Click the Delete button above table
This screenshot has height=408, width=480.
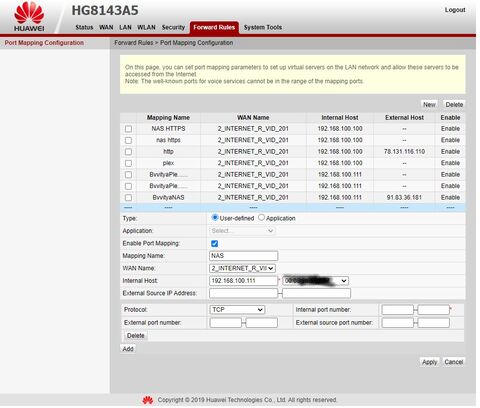point(454,104)
